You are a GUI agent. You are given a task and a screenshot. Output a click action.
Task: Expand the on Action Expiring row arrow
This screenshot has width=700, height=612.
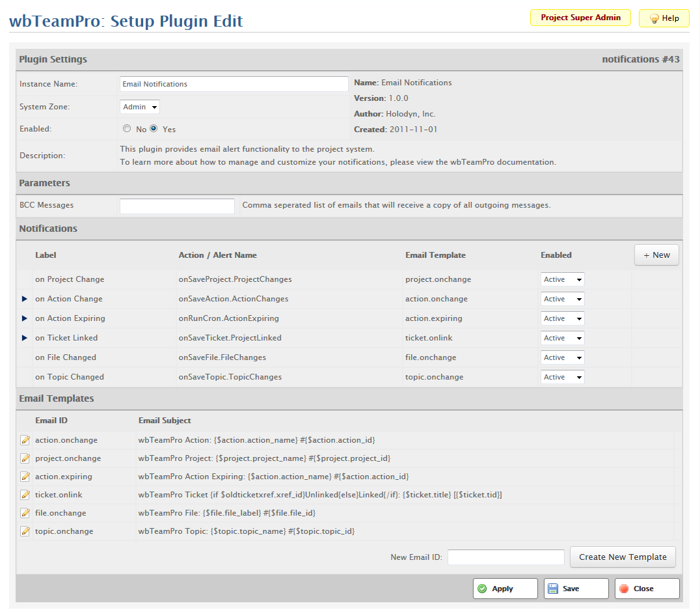pos(25,318)
